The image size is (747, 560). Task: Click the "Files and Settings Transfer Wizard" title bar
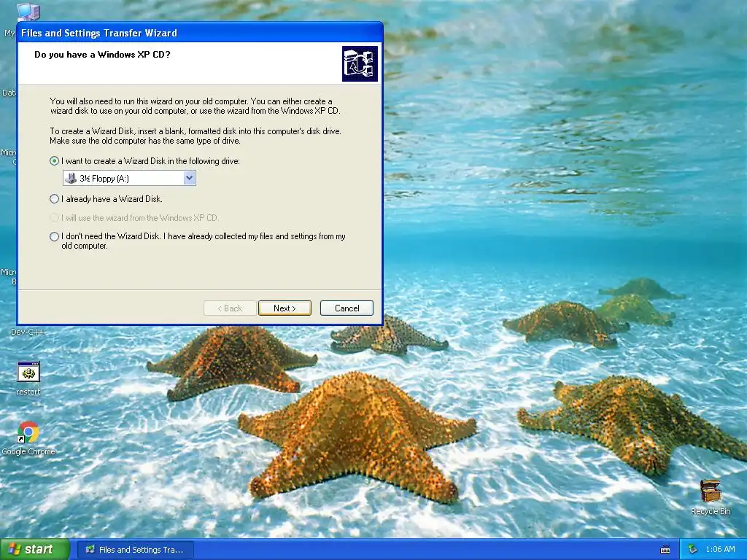[x=200, y=33]
